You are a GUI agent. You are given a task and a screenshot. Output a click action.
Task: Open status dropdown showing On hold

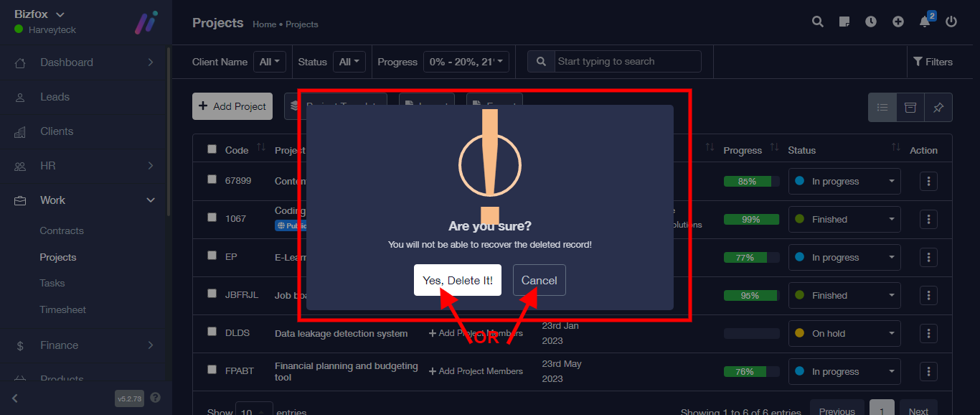[844, 333]
